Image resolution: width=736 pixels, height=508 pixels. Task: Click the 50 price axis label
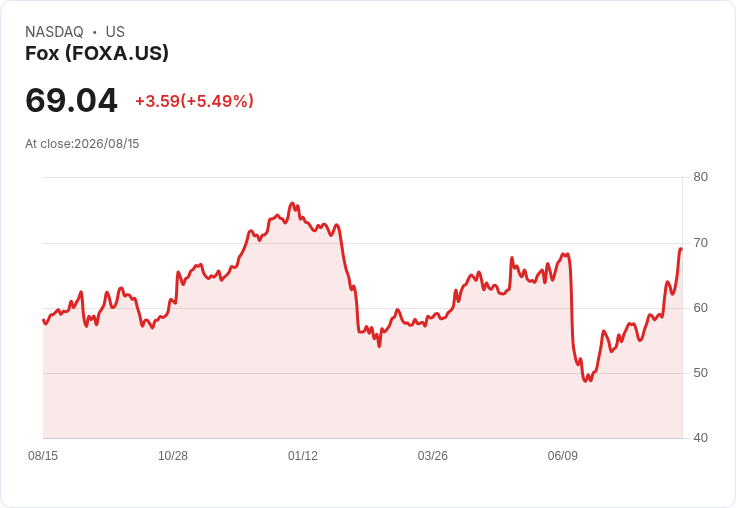(700, 373)
